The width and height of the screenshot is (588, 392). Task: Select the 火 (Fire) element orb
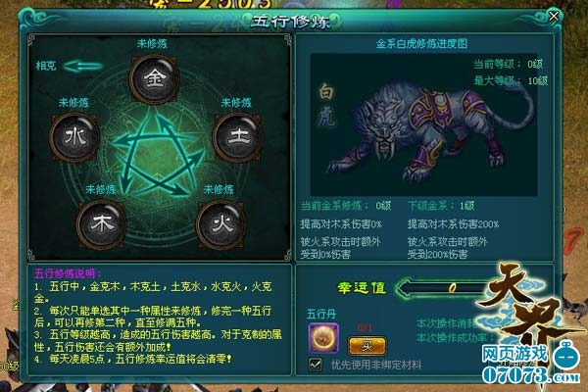point(221,224)
